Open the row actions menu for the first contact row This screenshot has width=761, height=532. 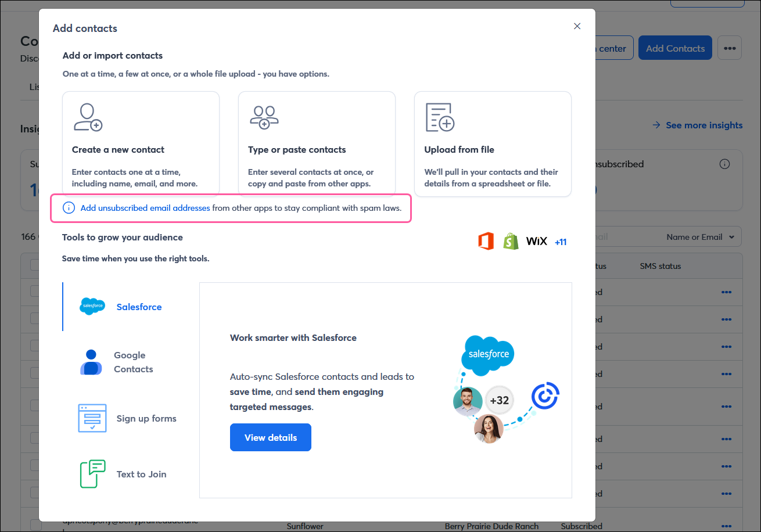[x=726, y=292]
